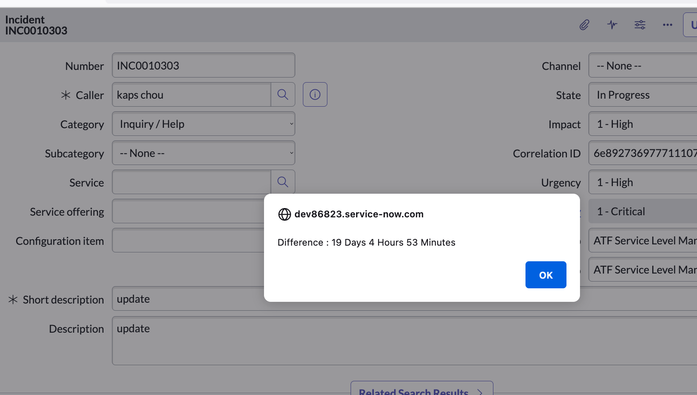This screenshot has width=697, height=395.
Task: Open the Channel dropdown
Action: [643, 66]
